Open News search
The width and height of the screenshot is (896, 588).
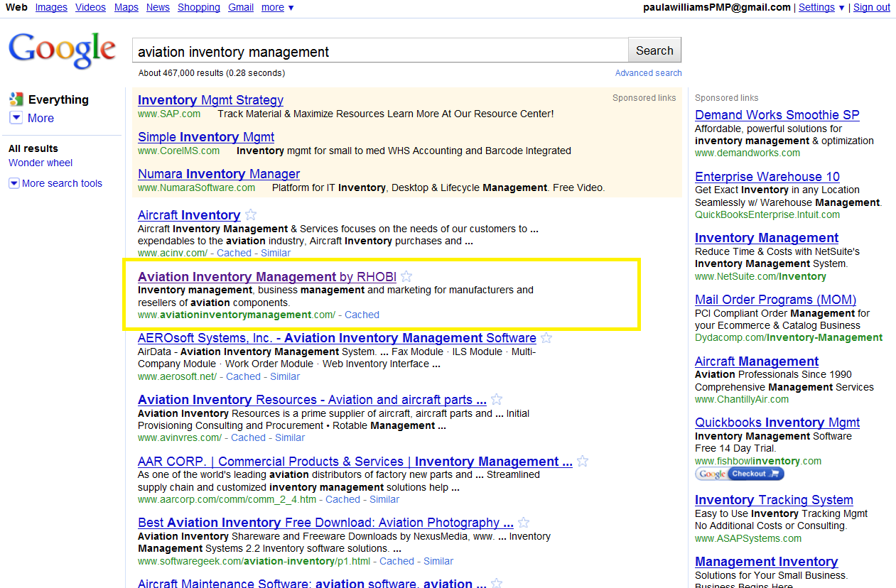point(158,7)
